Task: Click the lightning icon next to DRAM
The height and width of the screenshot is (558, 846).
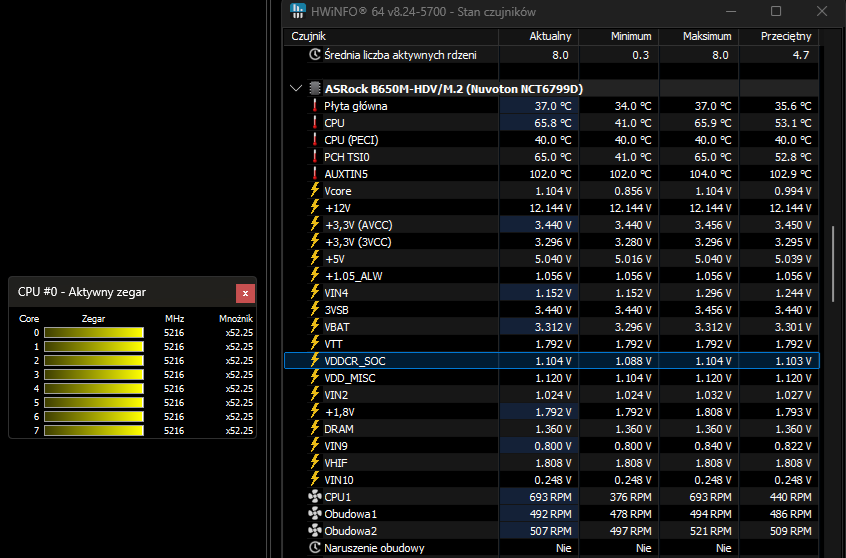Action: coord(315,428)
